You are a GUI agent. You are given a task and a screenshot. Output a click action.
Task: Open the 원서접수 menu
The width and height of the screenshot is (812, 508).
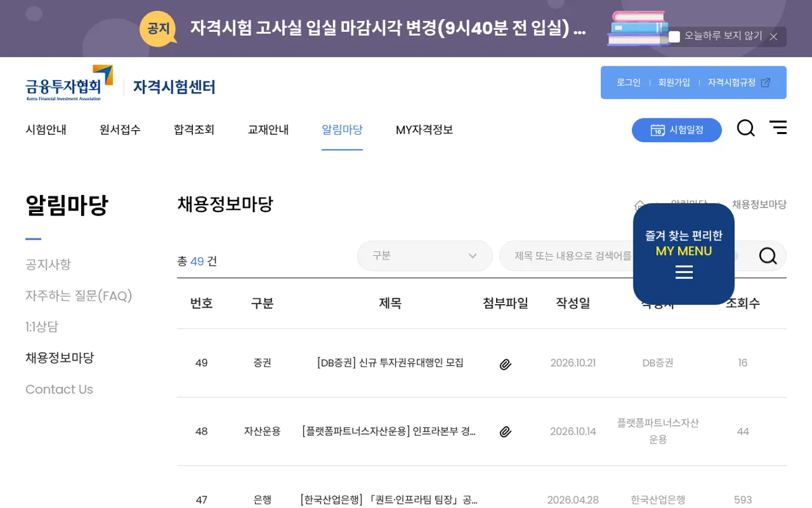[120, 129]
